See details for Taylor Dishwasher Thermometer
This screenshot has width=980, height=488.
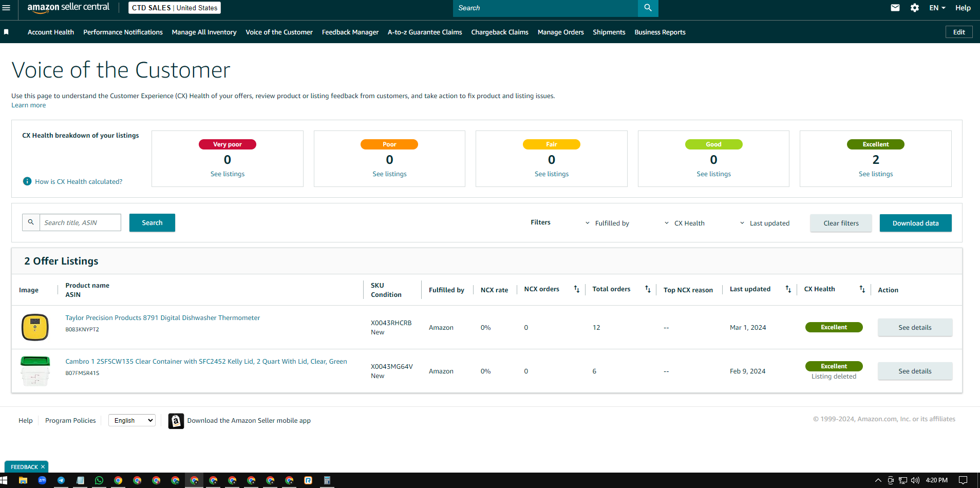point(915,327)
